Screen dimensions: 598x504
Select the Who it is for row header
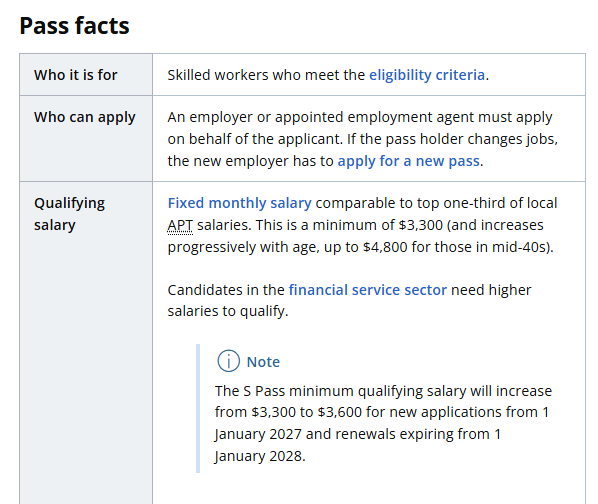tap(86, 75)
